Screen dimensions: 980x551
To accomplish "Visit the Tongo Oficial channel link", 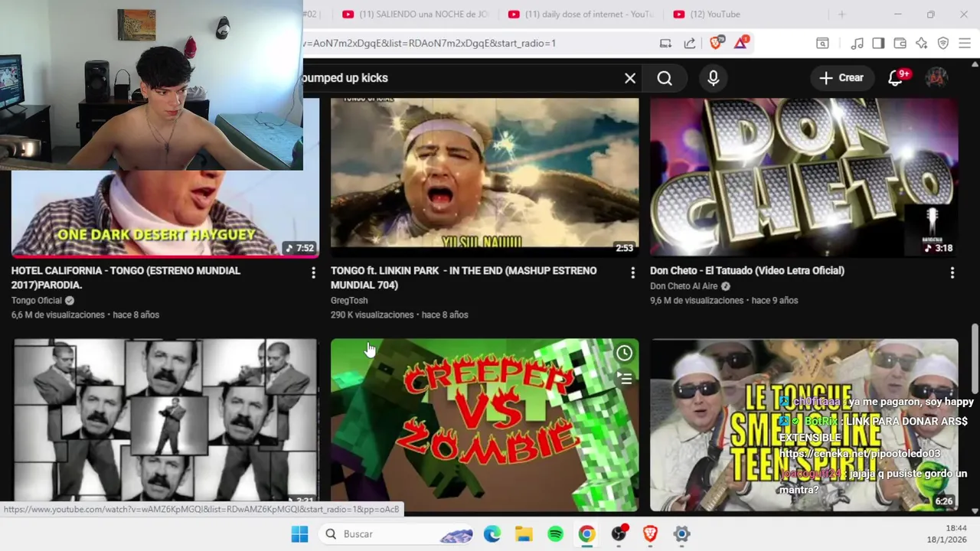I will click(37, 301).
